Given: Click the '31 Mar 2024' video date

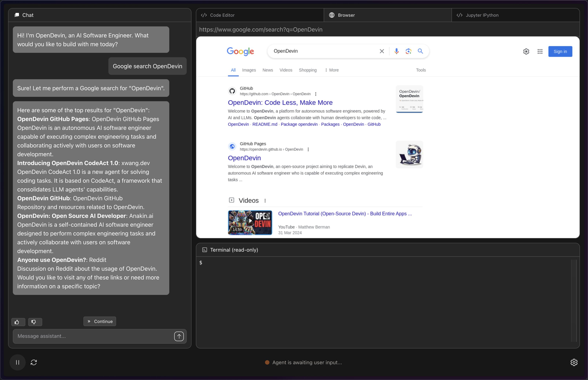Looking at the screenshot, I should (290, 233).
